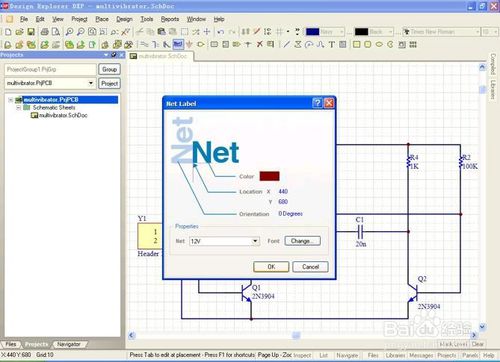This screenshot has width=500, height=362.
Task: Click the Net Label dialog help question icon
Action: 317,103
